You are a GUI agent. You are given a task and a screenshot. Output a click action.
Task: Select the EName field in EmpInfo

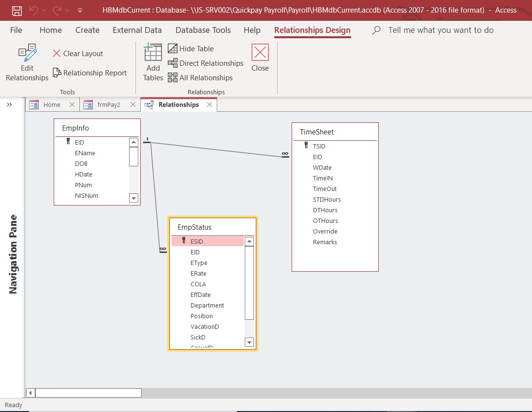85,153
